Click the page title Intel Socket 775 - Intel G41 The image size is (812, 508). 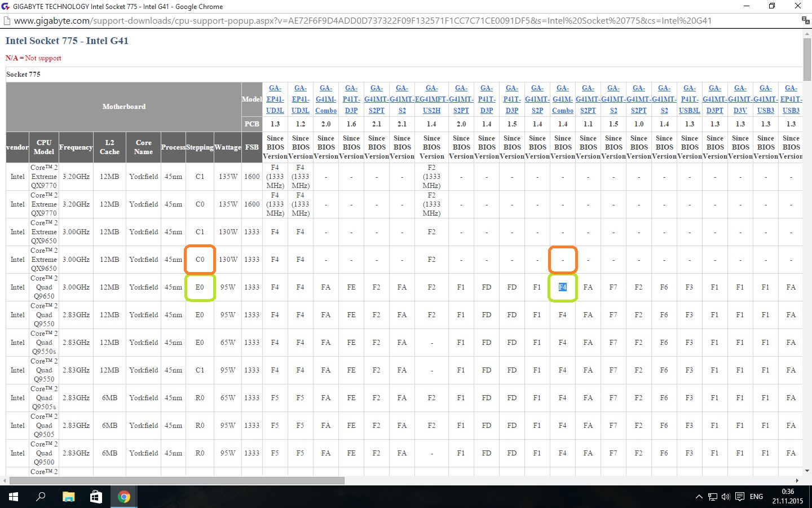click(x=67, y=41)
